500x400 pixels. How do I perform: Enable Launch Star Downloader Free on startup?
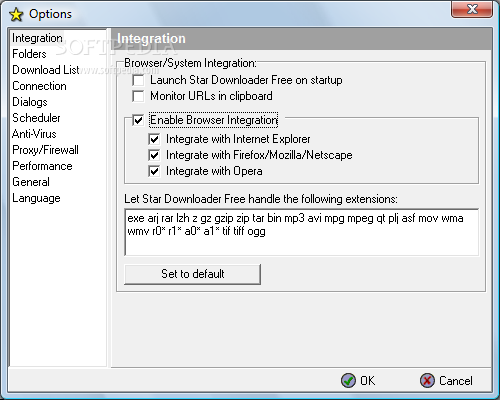coord(138,80)
